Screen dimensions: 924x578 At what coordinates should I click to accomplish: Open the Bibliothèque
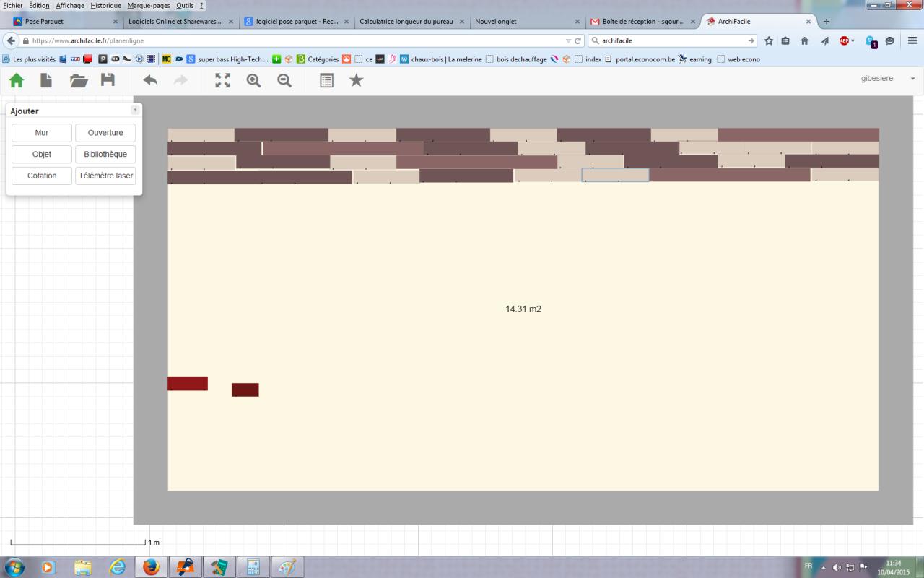105,155
